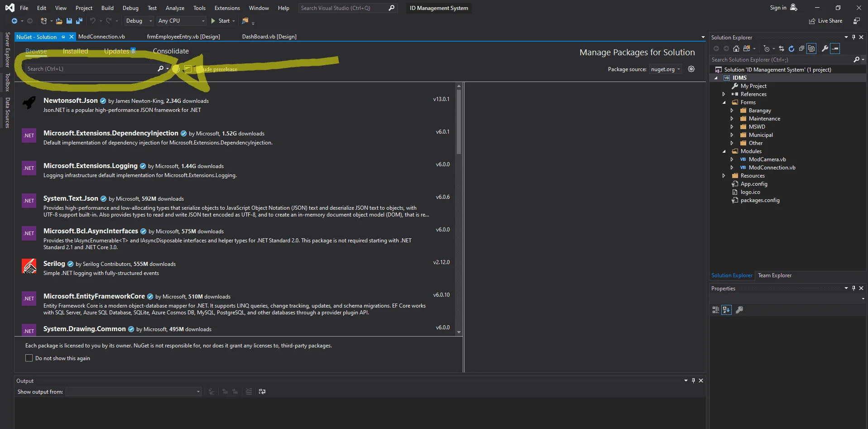
Task: Expand the Resources folder
Action: click(x=724, y=176)
